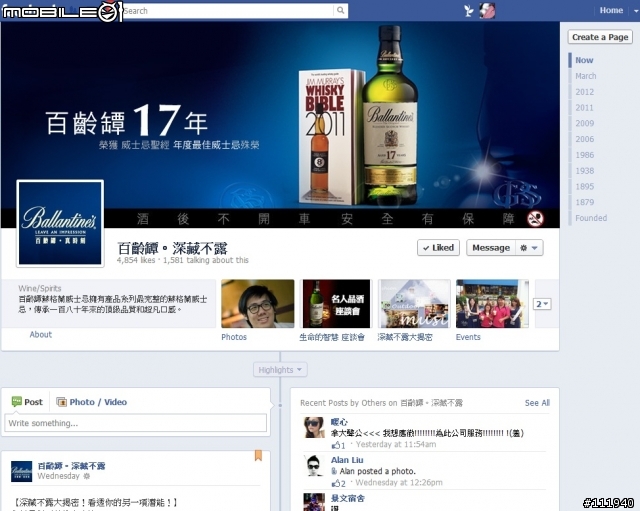
Task: Click the page avatar on Wednesday post
Action: (21, 471)
